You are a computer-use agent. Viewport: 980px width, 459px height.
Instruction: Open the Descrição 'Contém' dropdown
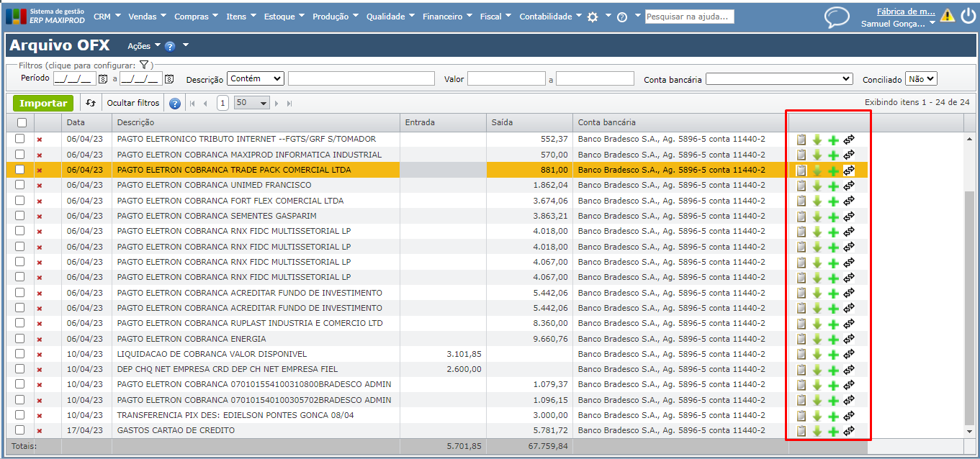pyautogui.click(x=256, y=78)
